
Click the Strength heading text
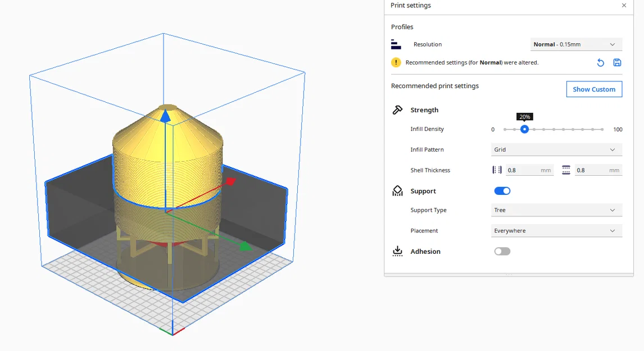coord(424,110)
